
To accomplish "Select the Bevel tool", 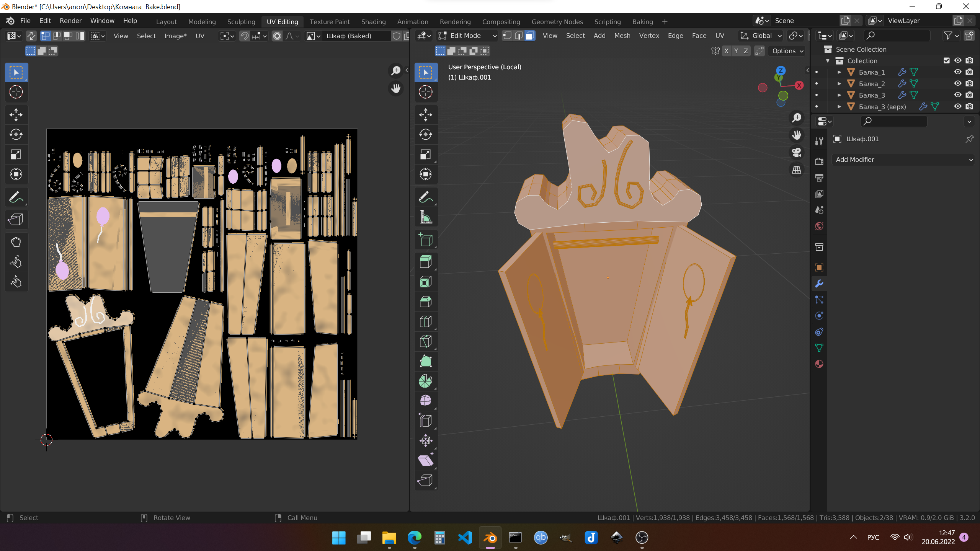I will coord(425,302).
